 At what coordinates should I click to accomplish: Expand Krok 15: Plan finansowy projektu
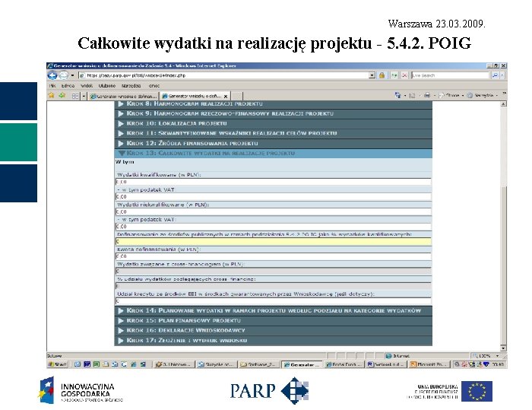point(274,320)
